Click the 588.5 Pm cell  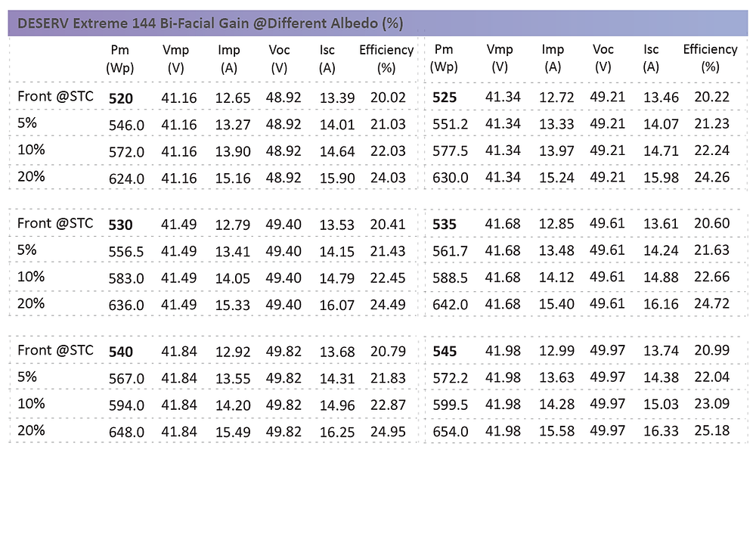click(x=451, y=278)
